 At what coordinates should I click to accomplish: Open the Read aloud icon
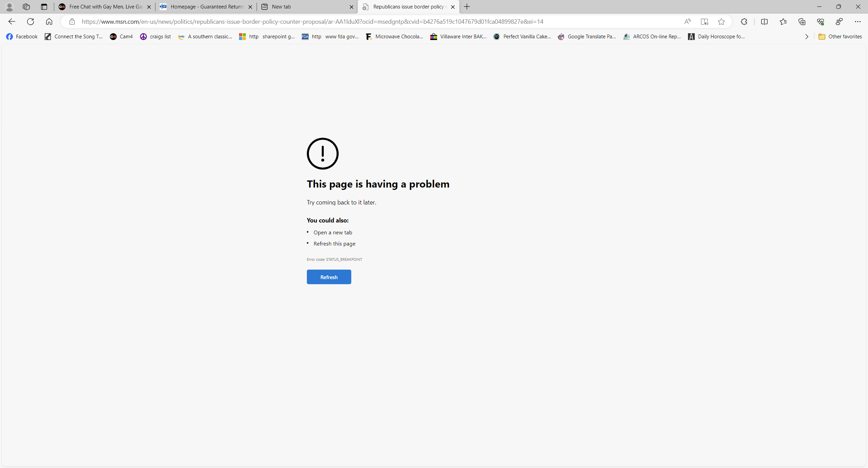[687, 22]
